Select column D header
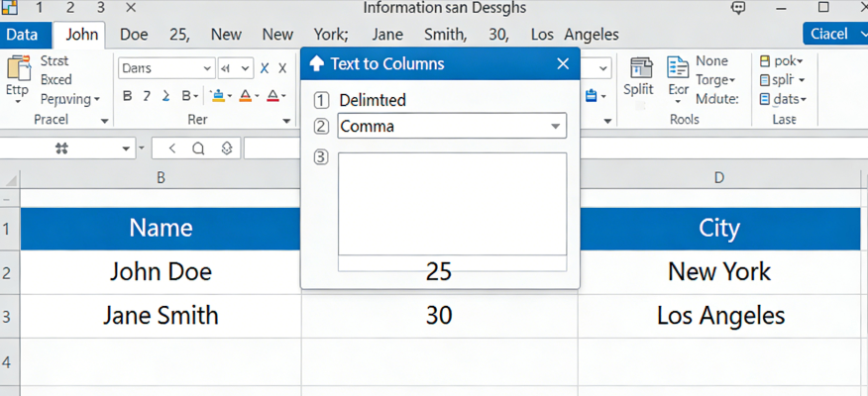 pos(719,177)
